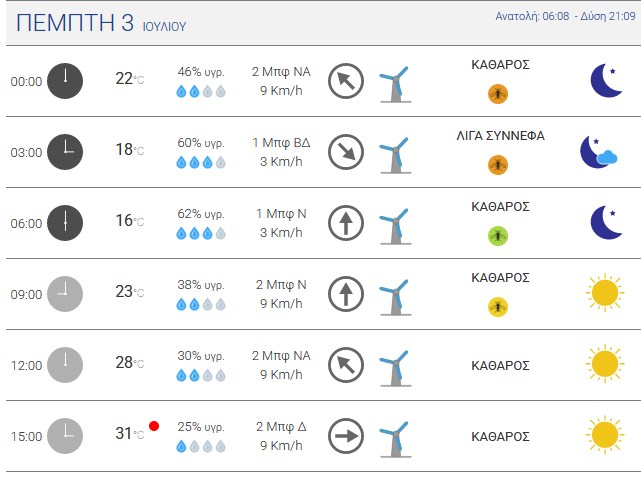This screenshot has width=641, height=479.
Task: Click the crescent moon icon at 06:00
Action: (606, 223)
